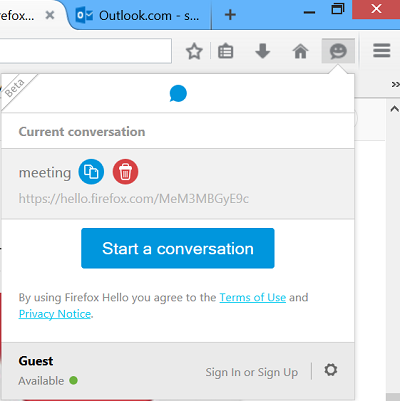The image size is (400, 401).
Task: Open a new tab with plus
Action: [x=230, y=15]
